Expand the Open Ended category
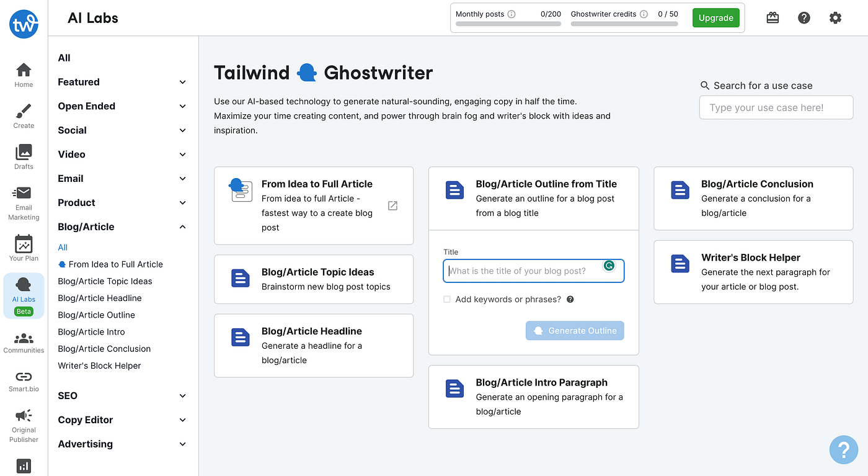Image resolution: width=868 pixels, height=476 pixels. pos(182,106)
